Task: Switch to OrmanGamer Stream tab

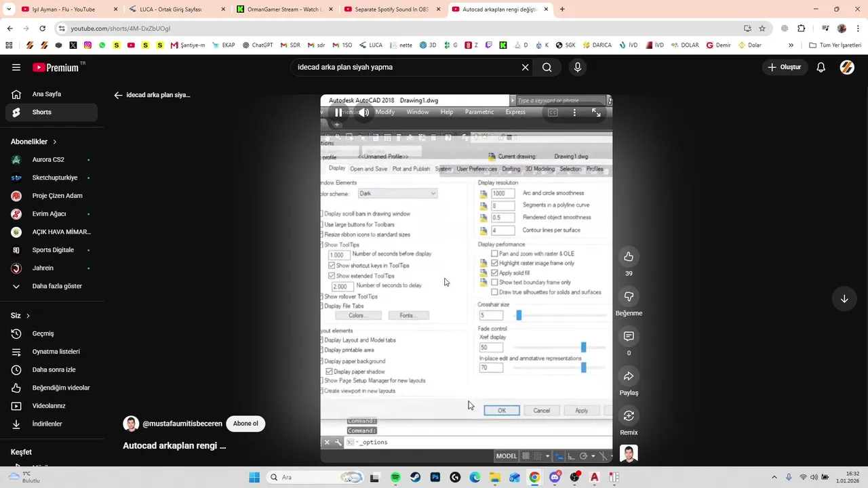Action: coord(285,9)
